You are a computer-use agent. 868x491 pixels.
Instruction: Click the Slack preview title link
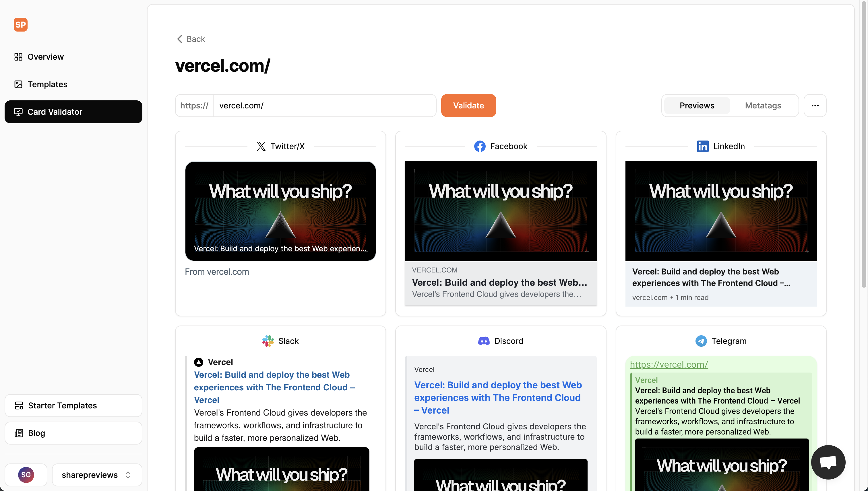[274, 387]
